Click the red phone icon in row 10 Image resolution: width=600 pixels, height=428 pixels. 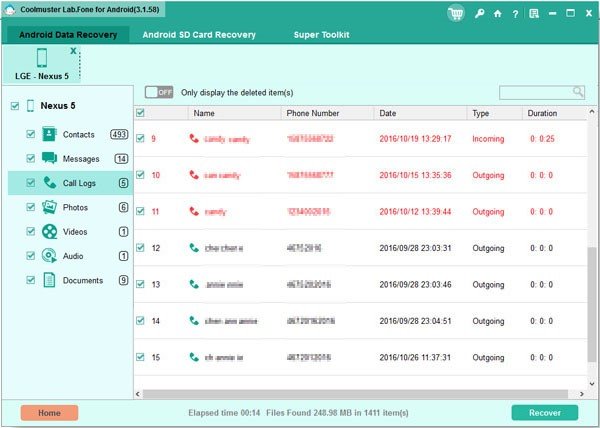coord(194,175)
